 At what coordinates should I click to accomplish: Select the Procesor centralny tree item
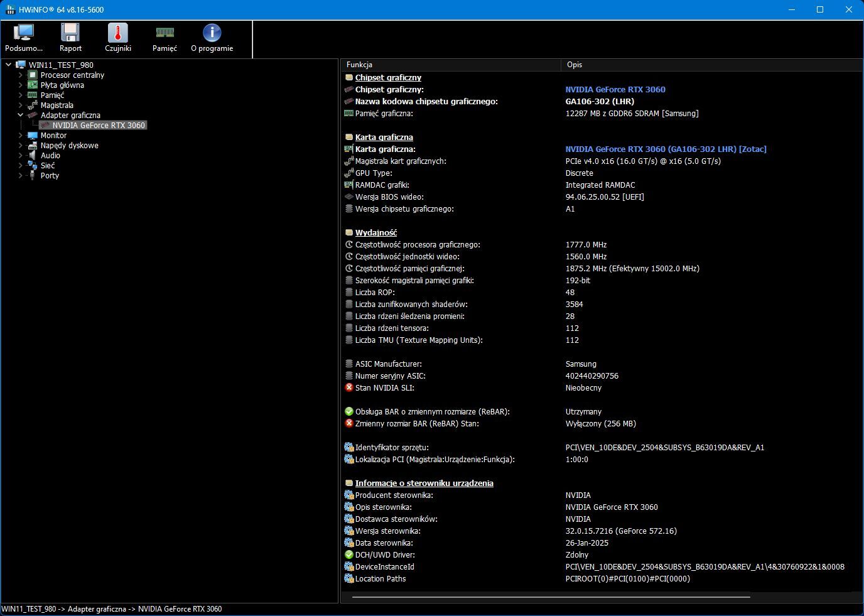[72, 75]
